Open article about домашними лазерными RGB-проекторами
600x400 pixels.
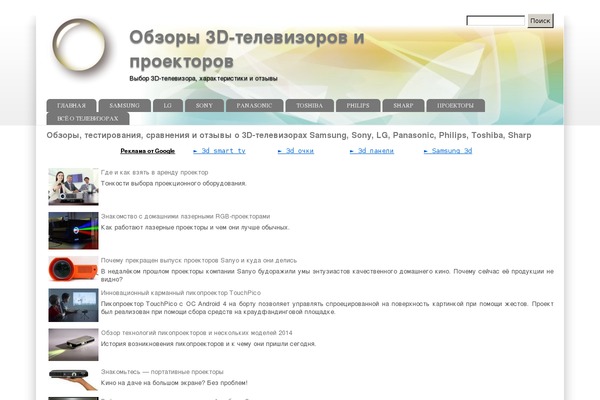186,216
